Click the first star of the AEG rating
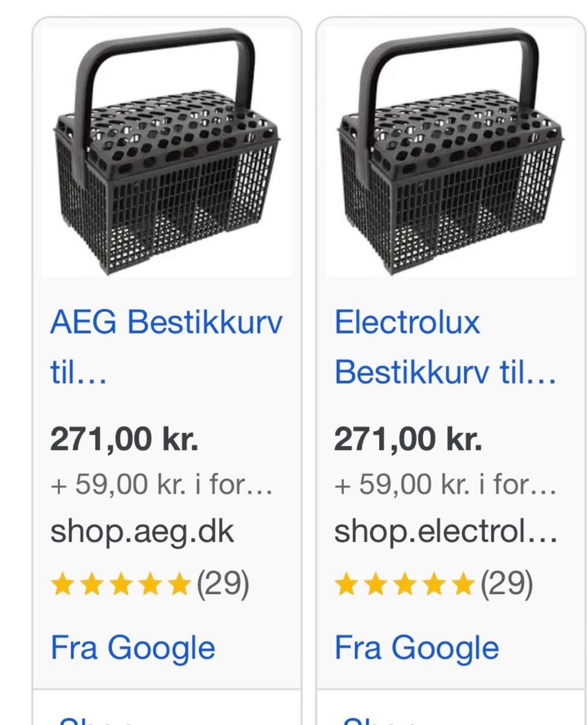Screen dimensions: 588x725 pos(61,585)
